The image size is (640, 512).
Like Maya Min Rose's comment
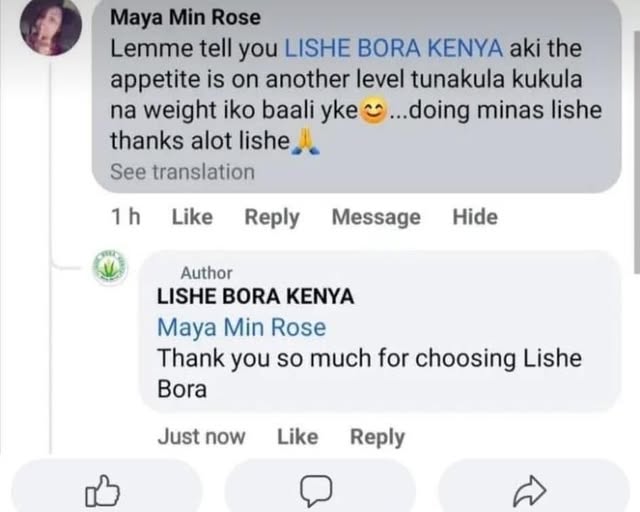(193, 217)
